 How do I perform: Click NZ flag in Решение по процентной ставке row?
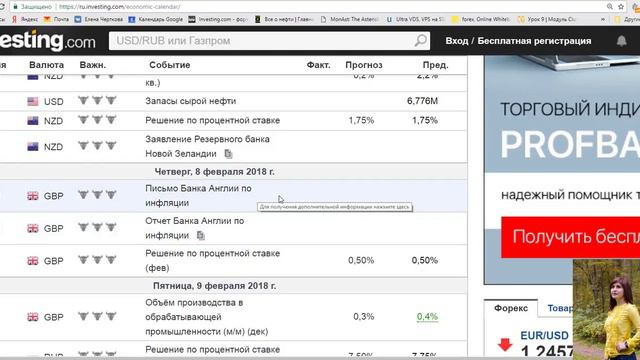pos(33,121)
